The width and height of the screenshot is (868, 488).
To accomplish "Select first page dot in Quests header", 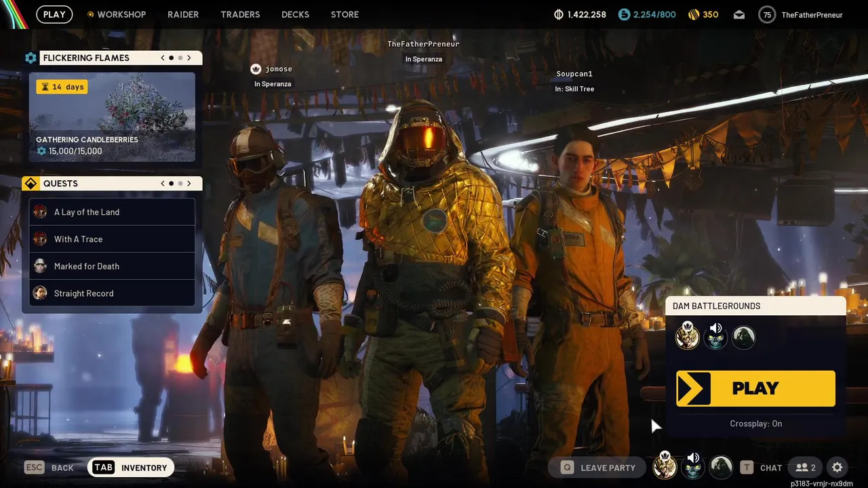I will click(x=172, y=183).
